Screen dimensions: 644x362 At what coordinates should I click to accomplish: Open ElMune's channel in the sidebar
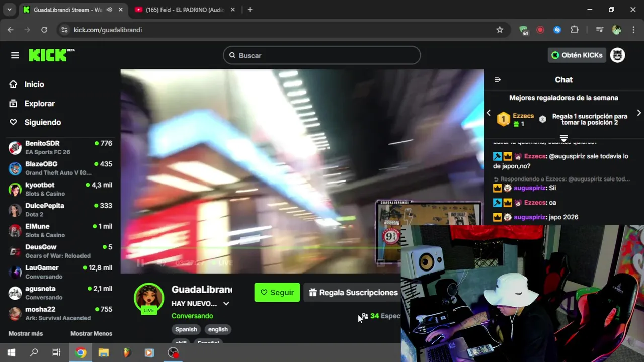(60, 230)
